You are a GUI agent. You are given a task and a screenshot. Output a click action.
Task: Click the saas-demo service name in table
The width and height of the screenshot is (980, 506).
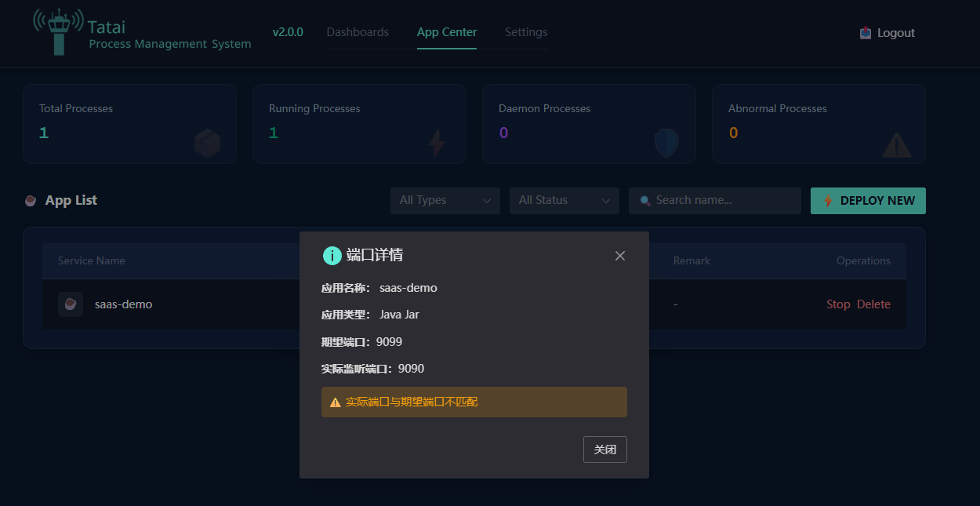pyautogui.click(x=124, y=304)
